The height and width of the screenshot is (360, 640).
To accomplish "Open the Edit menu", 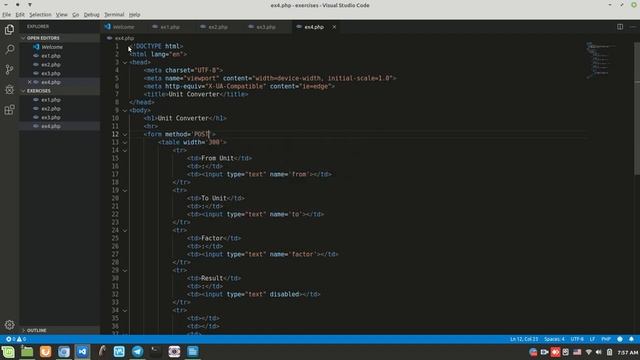I will click(x=20, y=15).
